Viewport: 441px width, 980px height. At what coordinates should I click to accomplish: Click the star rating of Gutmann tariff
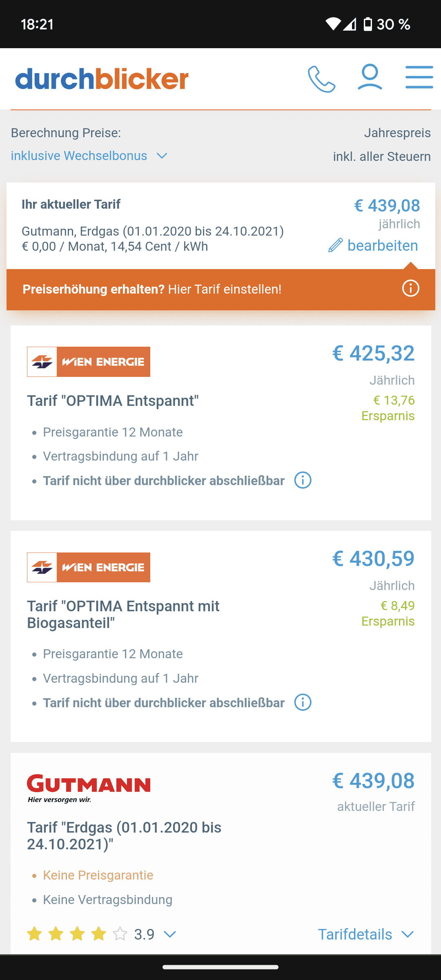click(77, 934)
